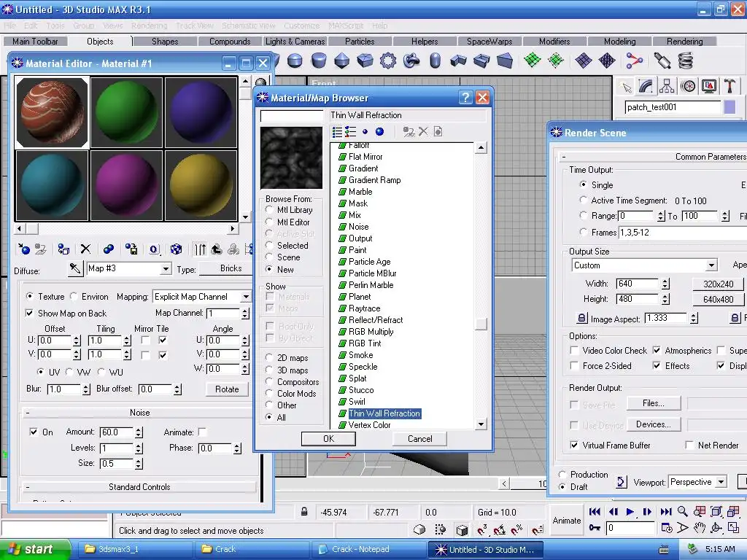This screenshot has width=747, height=560.
Task: Click the Rotate button
Action: (227, 389)
